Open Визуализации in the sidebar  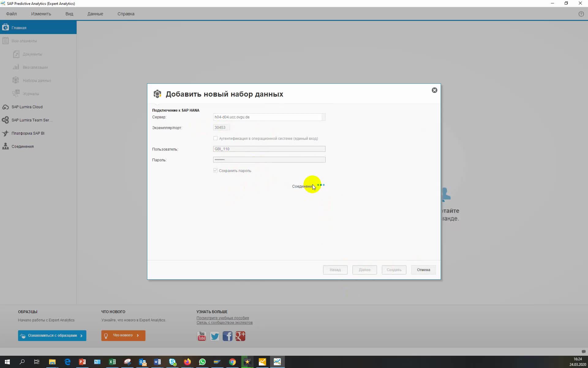tap(35, 67)
